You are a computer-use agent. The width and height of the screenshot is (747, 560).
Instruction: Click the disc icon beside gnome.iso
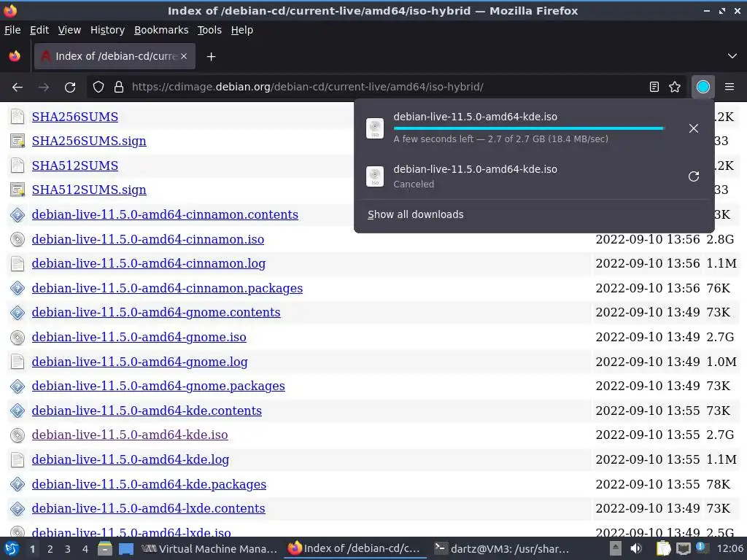[x=18, y=337]
